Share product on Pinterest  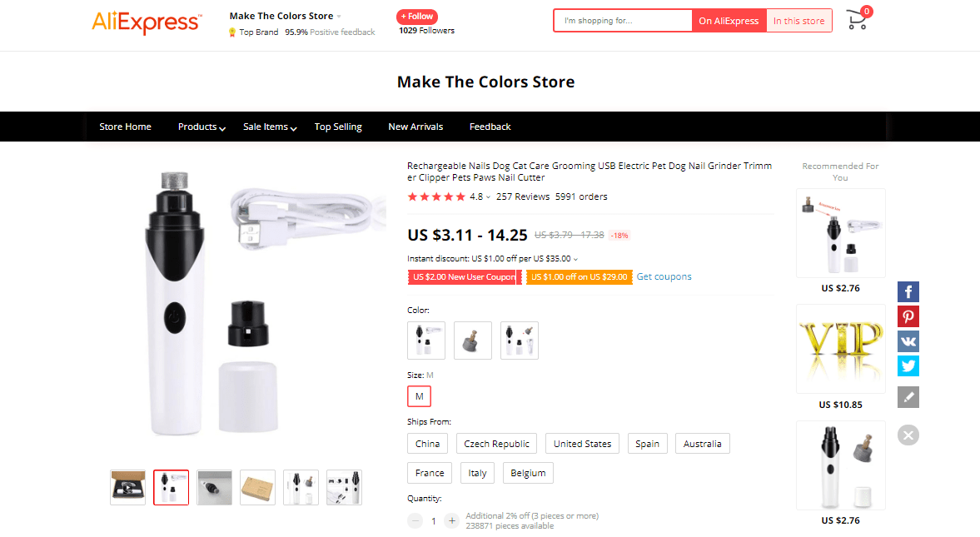point(908,316)
